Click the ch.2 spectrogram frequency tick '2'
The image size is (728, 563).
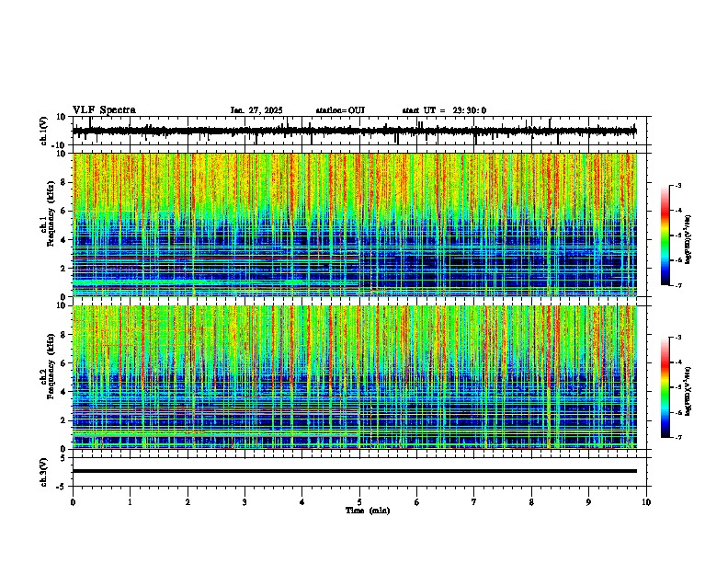(64, 420)
